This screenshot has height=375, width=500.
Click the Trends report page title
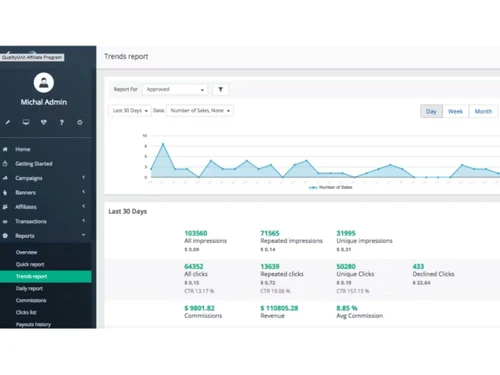click(x=126, y=56)
